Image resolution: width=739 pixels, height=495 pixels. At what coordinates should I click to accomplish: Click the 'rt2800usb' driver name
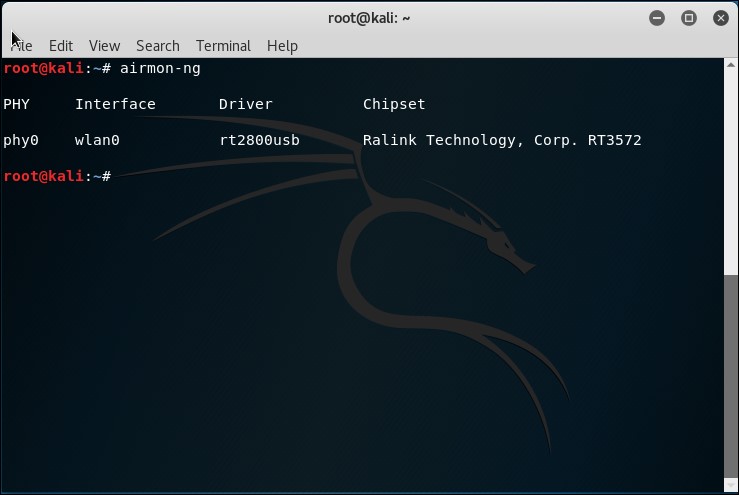(x=259, y=140)
